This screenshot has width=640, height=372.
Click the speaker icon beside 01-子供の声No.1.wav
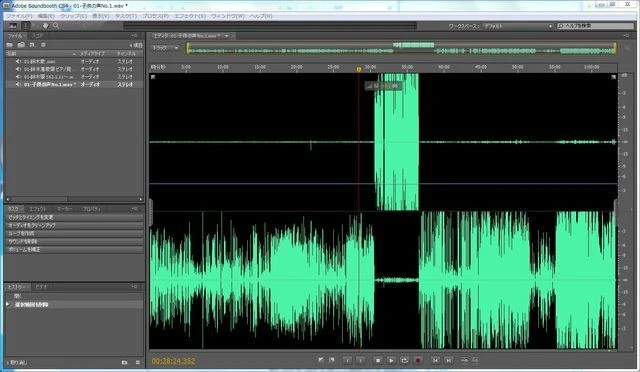pos(18,85)
